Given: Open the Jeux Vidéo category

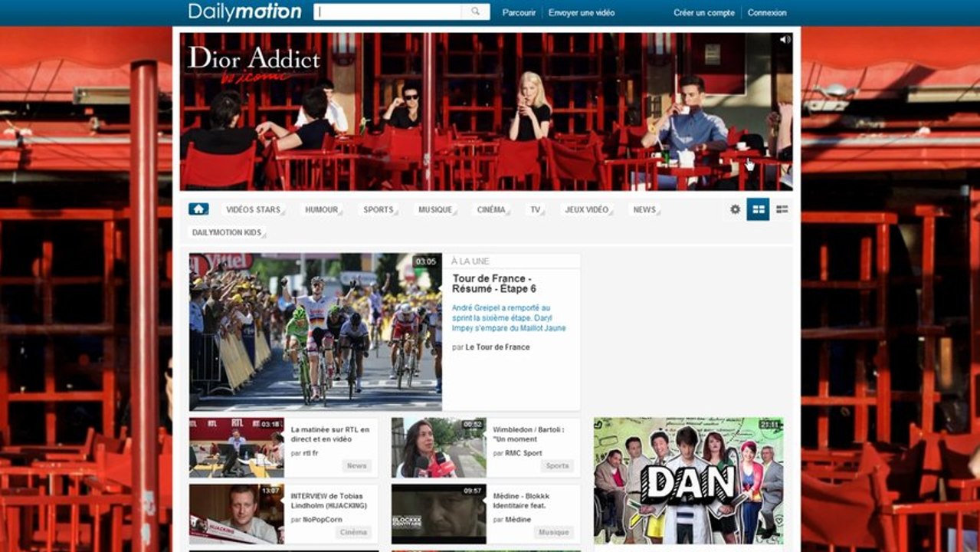Looking at the screenshot, I should pos(587,209).
